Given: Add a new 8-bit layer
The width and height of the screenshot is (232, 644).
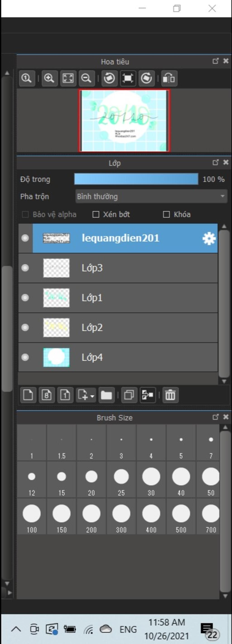Looking at the screenshot, I should (x=47, y=395).
